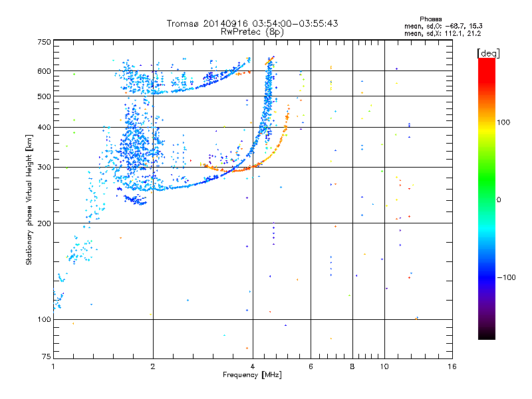
Task: Click the y-axis label '200'
Action: [x=44, y=223]
